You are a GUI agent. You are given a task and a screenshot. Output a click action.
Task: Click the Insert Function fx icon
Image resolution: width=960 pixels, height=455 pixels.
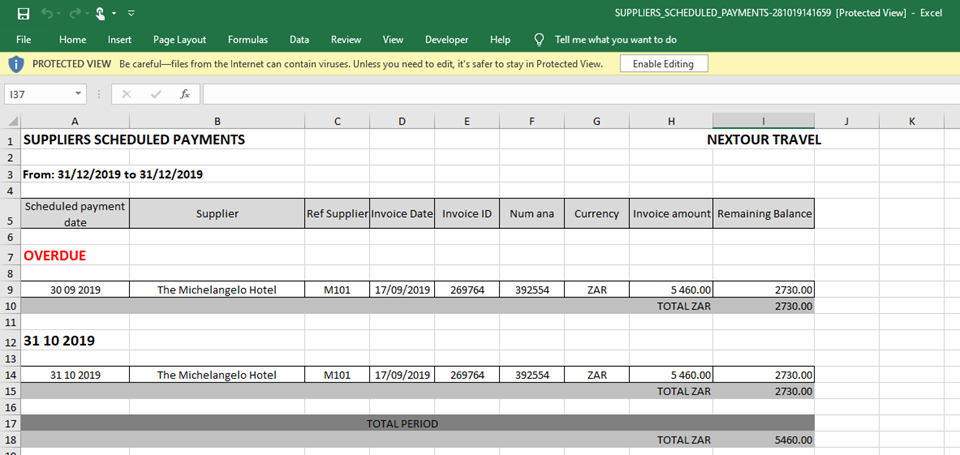(x=184, y=94)
